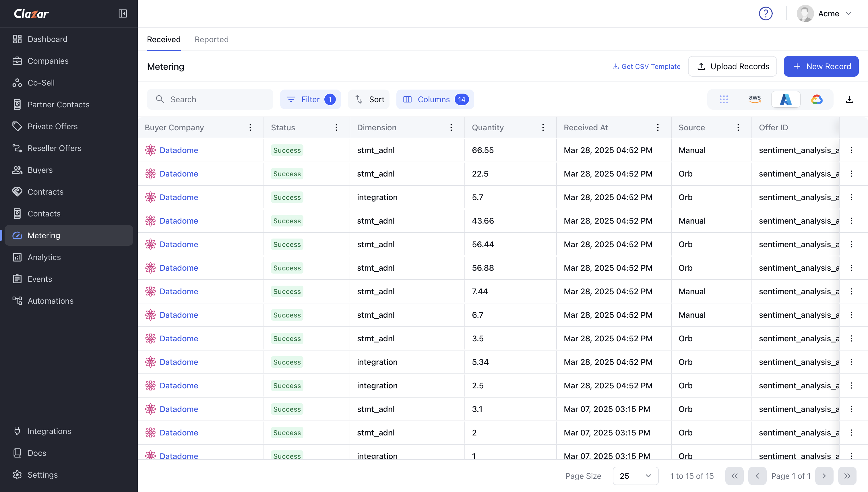
Task: Open Buyer Company column menu
Action: pos(250,127)
